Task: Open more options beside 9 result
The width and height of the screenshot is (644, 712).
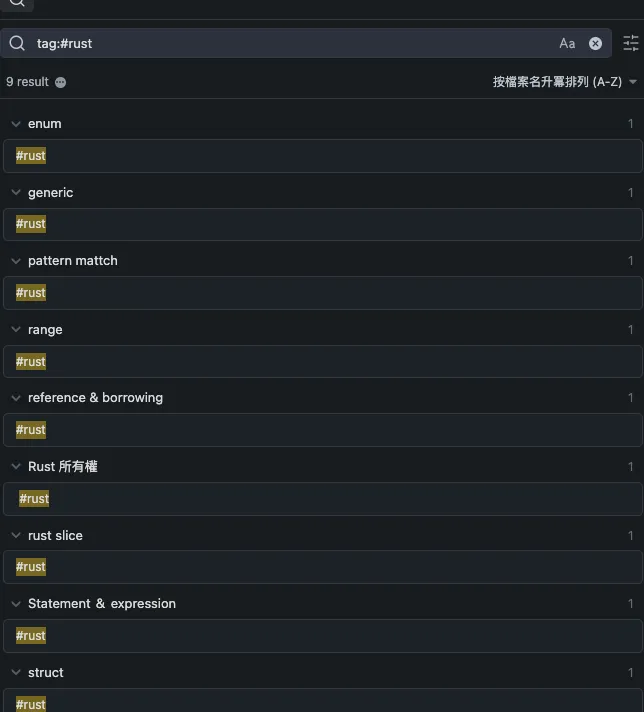Action: [61, 82]
